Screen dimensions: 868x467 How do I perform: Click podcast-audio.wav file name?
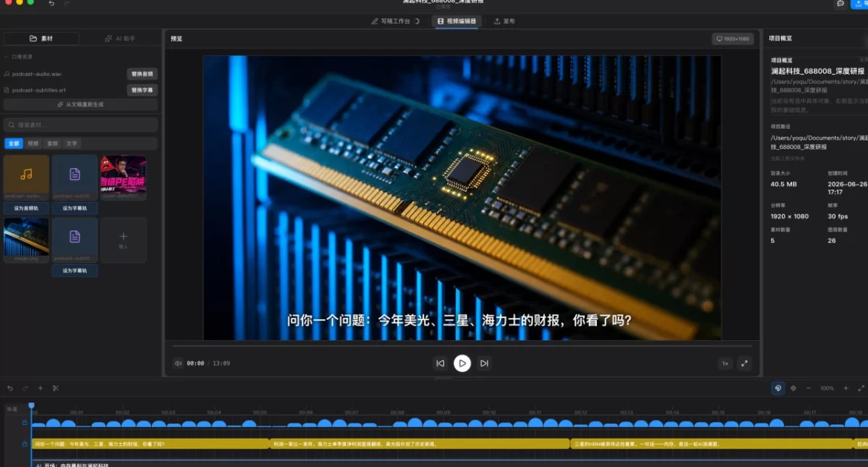click(x=36, y=74)
